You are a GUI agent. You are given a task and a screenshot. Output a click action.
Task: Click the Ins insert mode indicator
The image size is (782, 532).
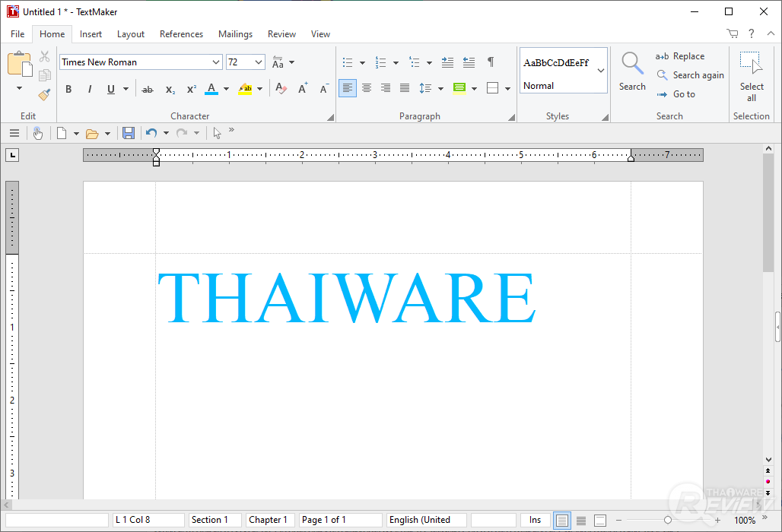[535, 520]
